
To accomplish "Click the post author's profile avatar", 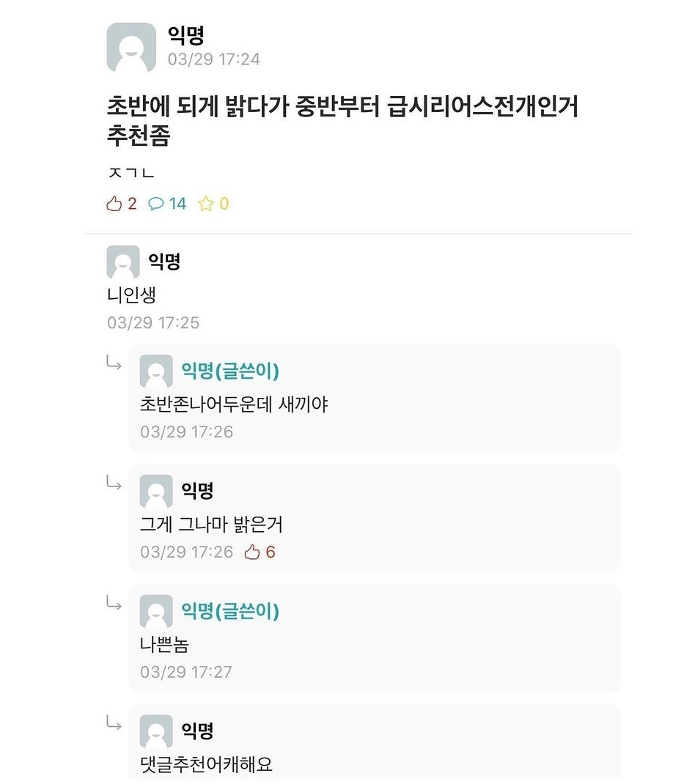I will [131, 48].
